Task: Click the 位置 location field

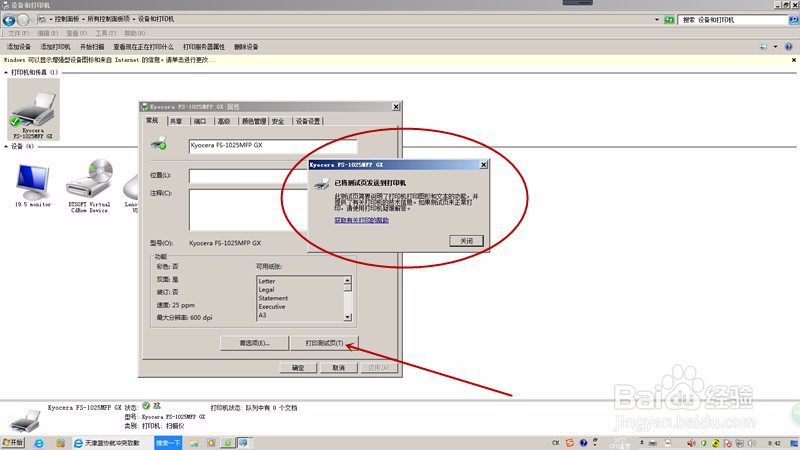Action: [x=248, y=176]
